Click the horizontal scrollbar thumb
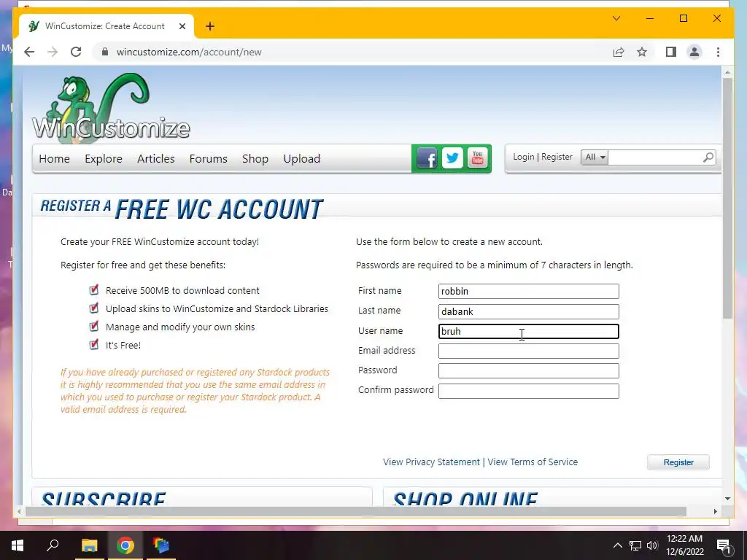The height and width of the screenshot is (560, 747). [x=356, y=511]
